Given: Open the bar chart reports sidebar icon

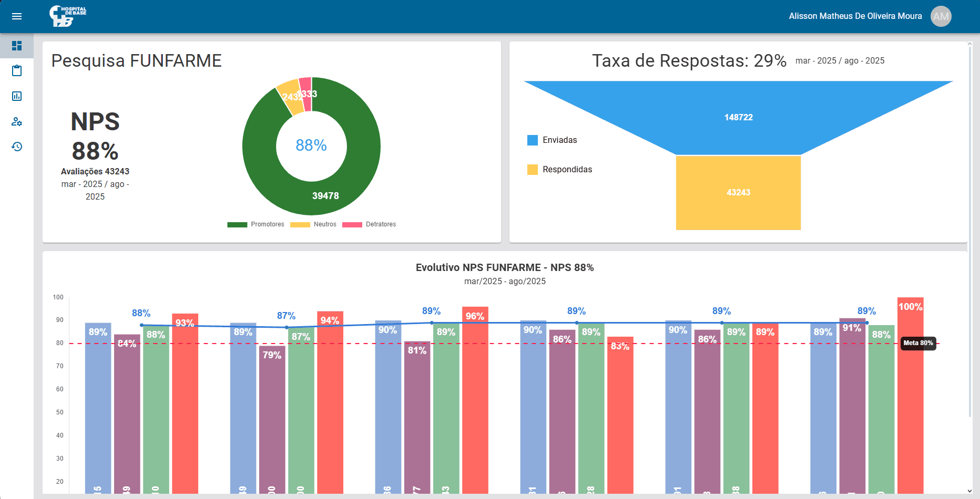Looking at the screenshot, I should (x=17, y=96).
